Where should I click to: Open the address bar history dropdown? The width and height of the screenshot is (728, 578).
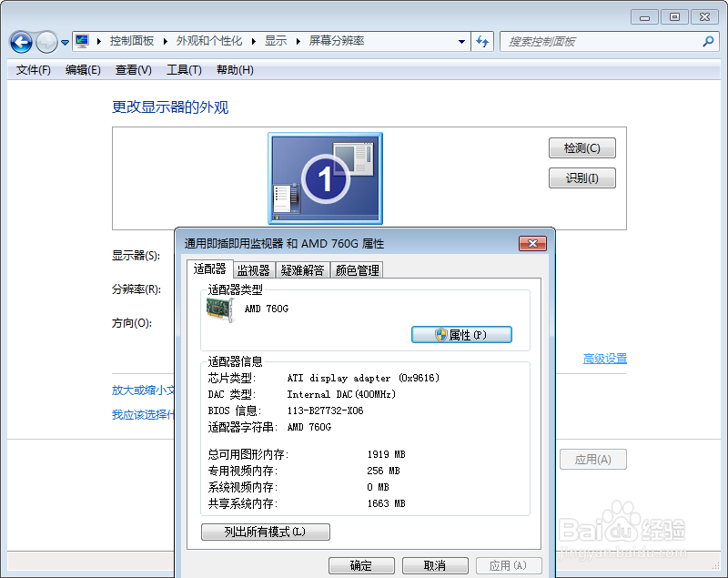(x=461, y=41)
